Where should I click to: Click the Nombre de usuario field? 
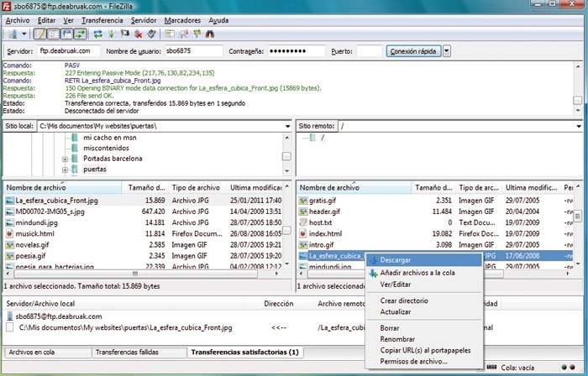coord(194,51)
